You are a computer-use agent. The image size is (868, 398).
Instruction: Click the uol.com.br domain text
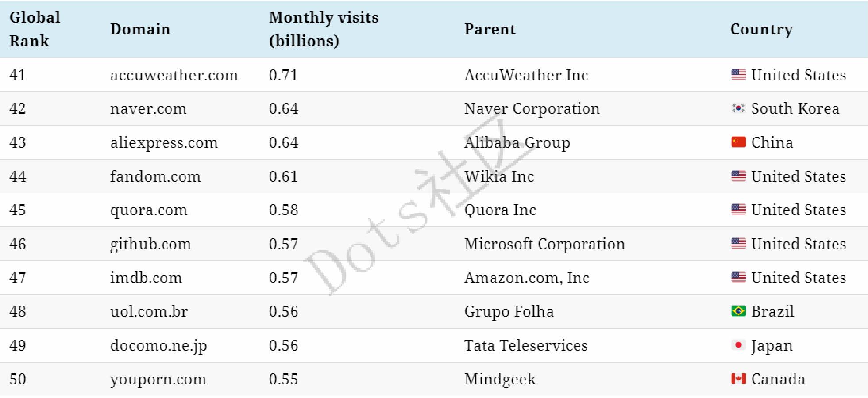[x=149, y=312]
